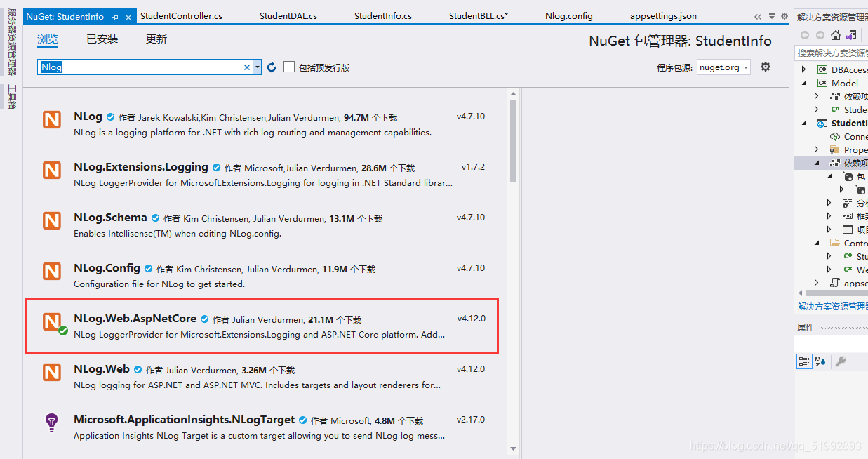
Task: Click the Visual Studio switch views icon
Action: [851, 35]
